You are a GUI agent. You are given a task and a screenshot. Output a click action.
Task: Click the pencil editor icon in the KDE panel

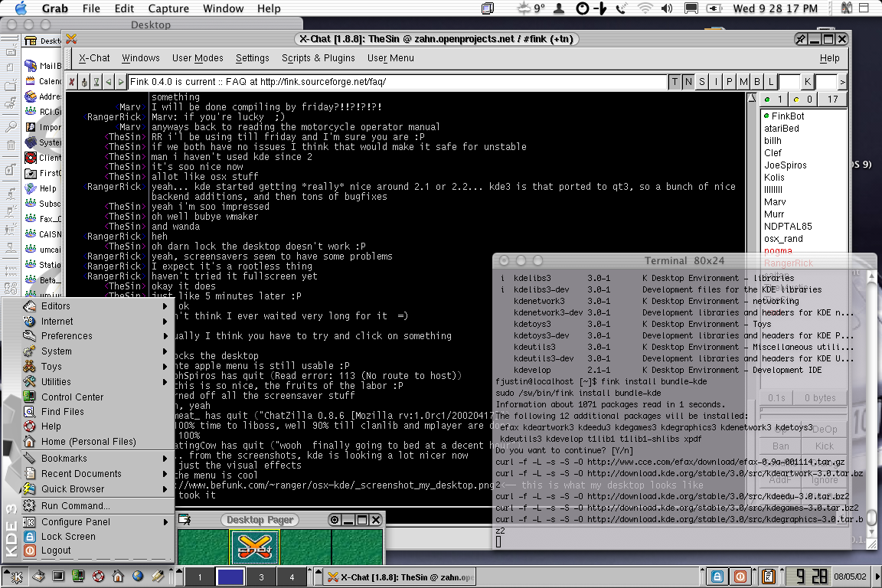[x=158, y=577]
